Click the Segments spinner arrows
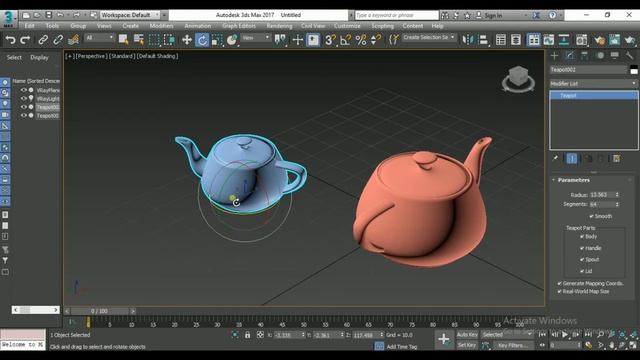The image size is (640, 360). (617, 204)
